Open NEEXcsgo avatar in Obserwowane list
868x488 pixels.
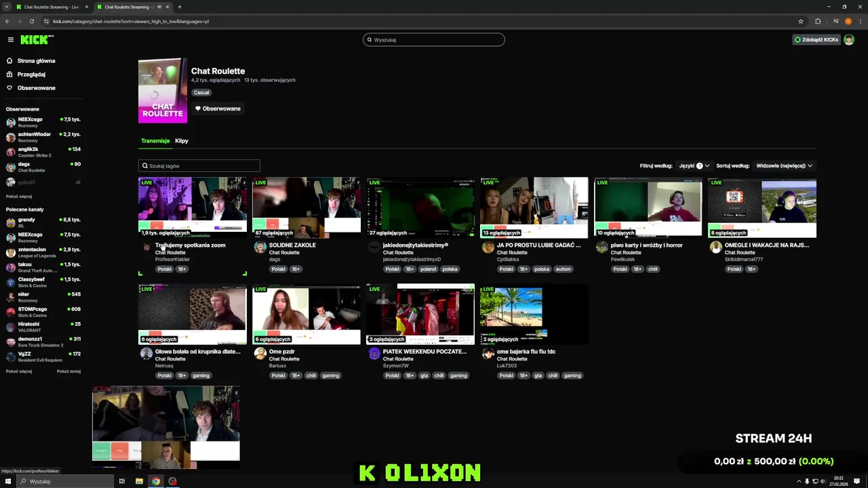(x=11, y=123)
